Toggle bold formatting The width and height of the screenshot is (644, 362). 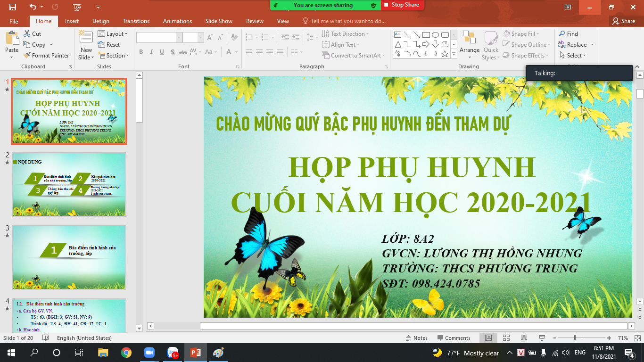(141, 52)
